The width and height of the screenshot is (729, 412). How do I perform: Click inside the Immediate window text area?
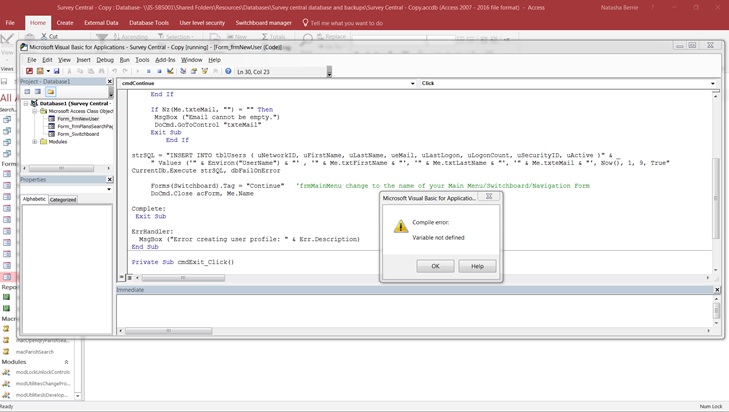(414, 310)
